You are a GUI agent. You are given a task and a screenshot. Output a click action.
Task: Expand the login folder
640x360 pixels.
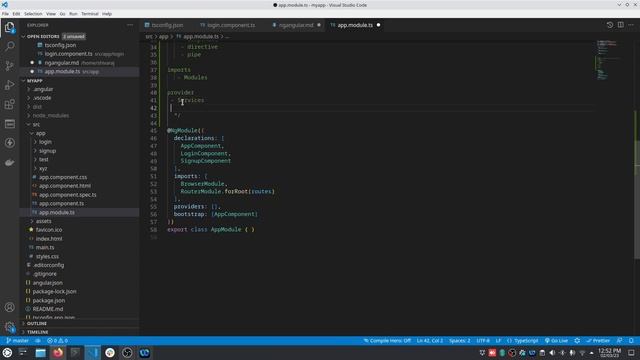[x=80, y=142]
